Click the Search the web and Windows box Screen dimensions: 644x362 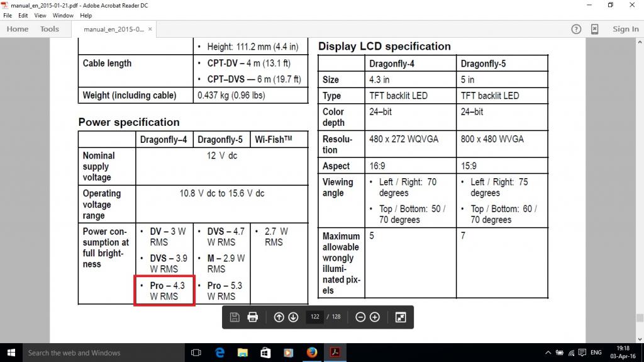[104, 353]
